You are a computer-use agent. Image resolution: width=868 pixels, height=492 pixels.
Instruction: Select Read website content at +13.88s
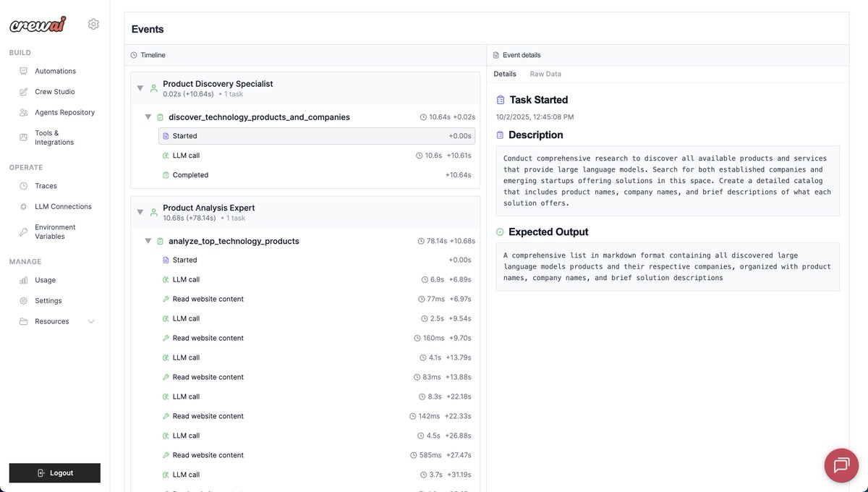317,377
